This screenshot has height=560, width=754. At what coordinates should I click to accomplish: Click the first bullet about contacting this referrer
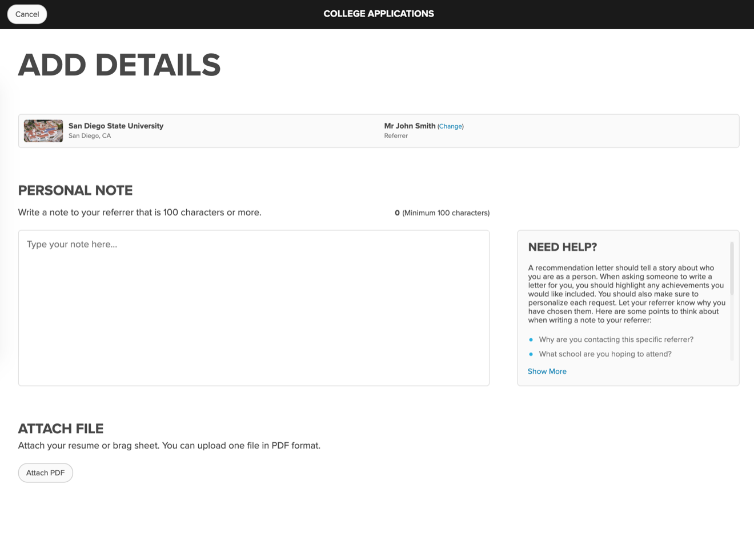pyautogui.click(x=616, y=339)
